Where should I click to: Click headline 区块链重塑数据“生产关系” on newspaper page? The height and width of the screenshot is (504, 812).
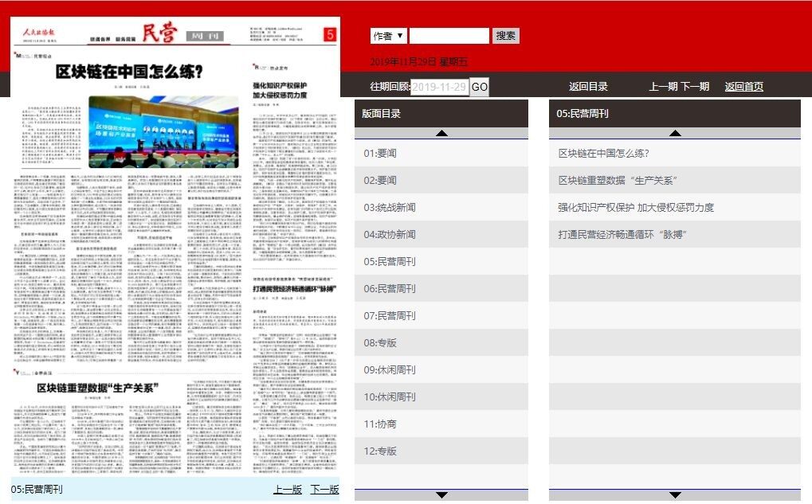[x=98, y=388]
